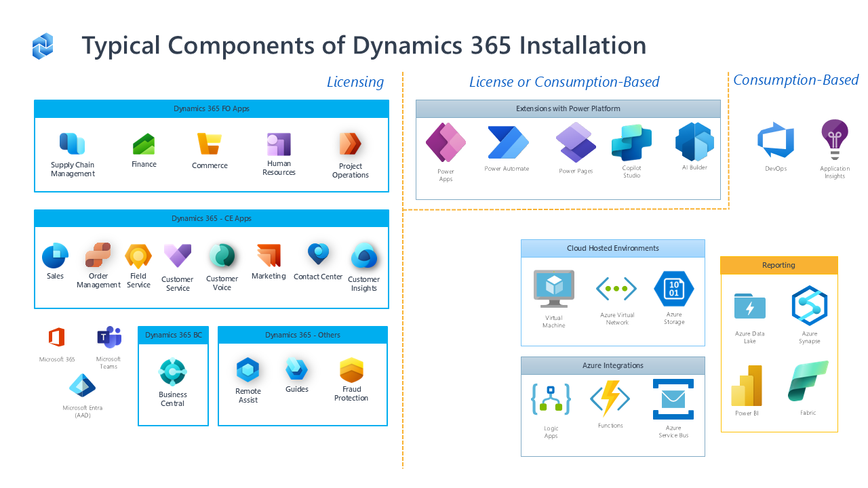Click the Consumption-Based heading
Screen dimensions: 868x488
[796, 80]
